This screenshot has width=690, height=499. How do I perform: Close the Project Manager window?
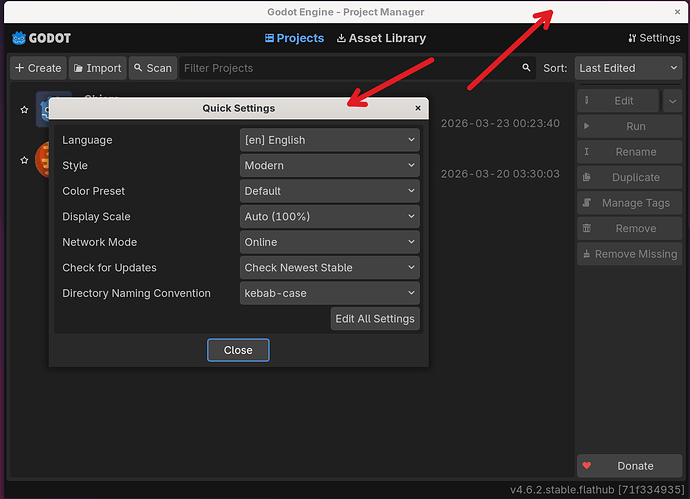pyautogui.click(x=677, y=12)
